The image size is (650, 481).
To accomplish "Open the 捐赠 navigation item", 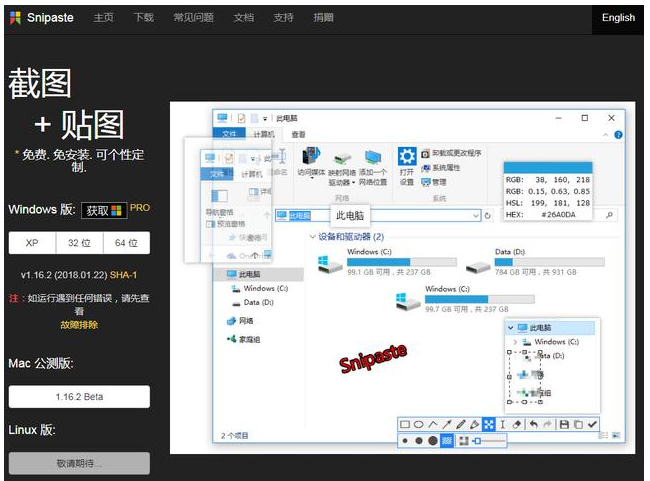I will tap(323, 17).
